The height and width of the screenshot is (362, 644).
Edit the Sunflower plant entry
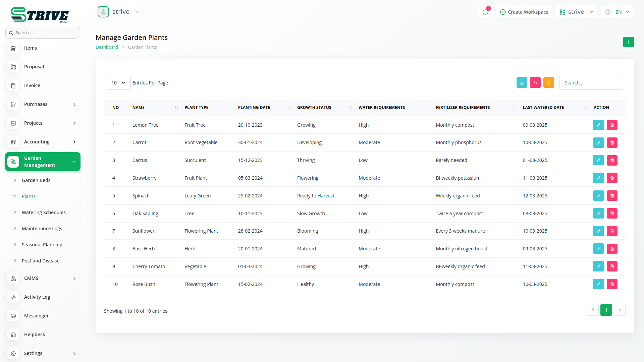click(x=598, y=231)
